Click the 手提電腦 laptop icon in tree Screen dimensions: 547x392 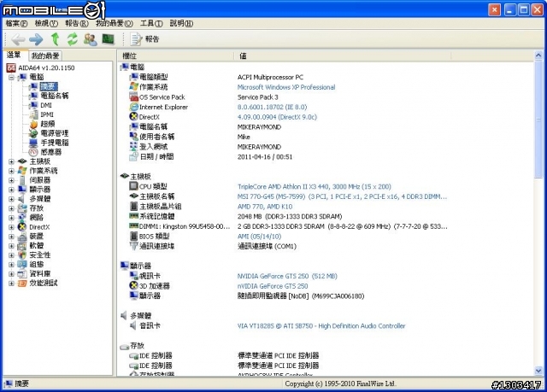[x=33, y=143]
